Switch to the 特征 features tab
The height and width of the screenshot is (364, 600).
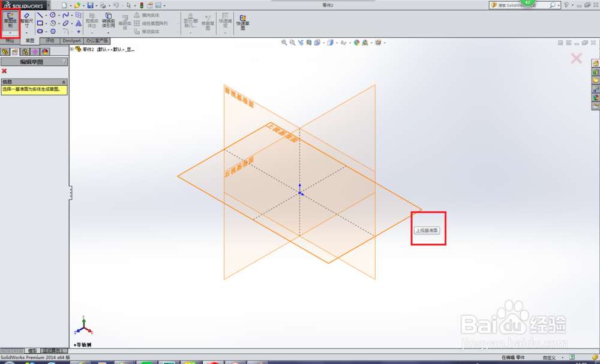point(10,41)
